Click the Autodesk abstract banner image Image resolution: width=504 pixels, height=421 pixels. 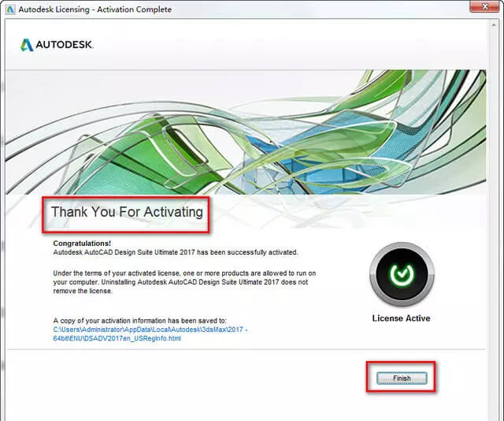point(246,132)
